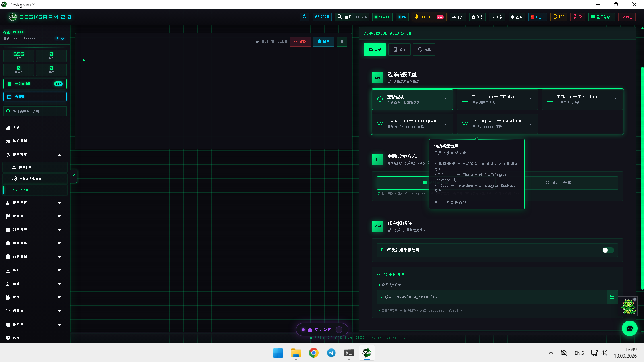This screenshot has height=362, width=644.
Task: Select the main gear tab in conversion wizard
Action: 375,50
